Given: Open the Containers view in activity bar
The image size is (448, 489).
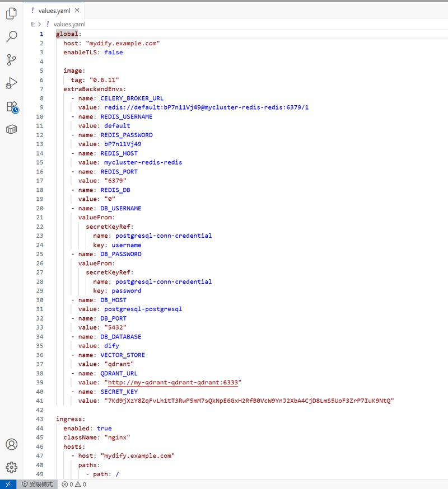Looking at the screenshot, I should click(x=11, y=130).
